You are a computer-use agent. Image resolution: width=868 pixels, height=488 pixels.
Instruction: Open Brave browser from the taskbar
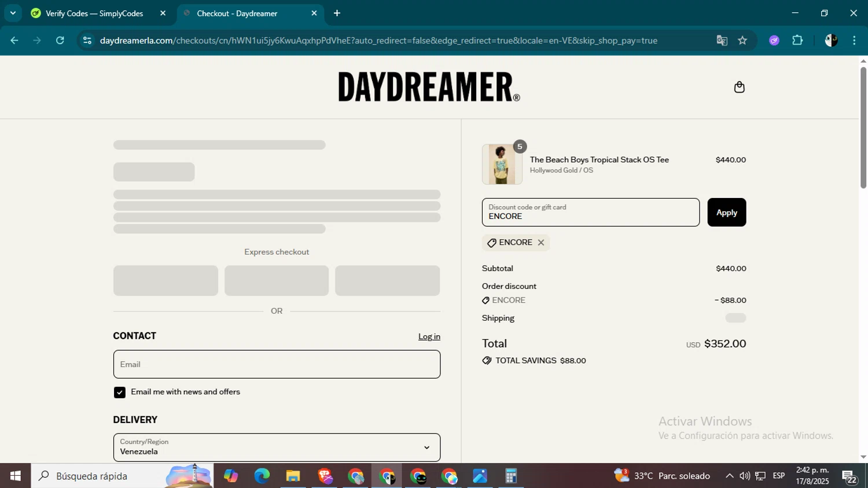tap(325, 476)
